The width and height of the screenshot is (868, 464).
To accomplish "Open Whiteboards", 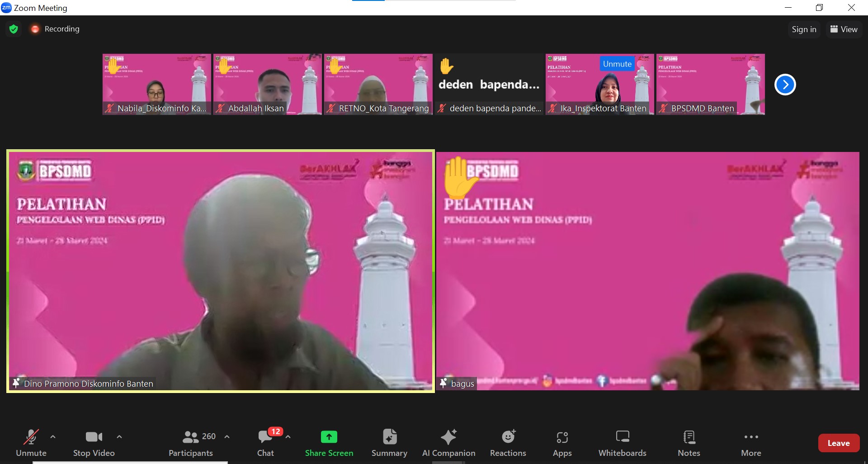I will coord(622,443).
